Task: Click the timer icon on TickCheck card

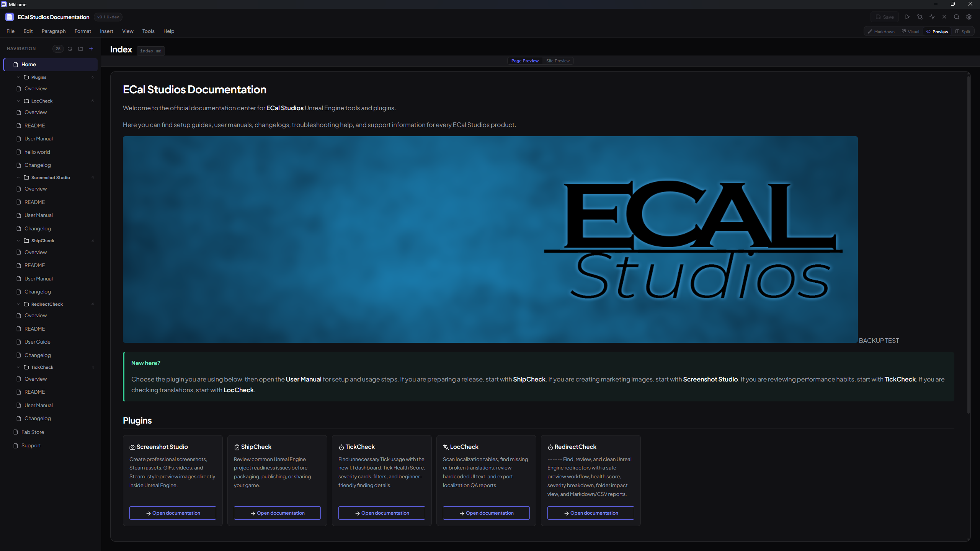Action: 341,447
